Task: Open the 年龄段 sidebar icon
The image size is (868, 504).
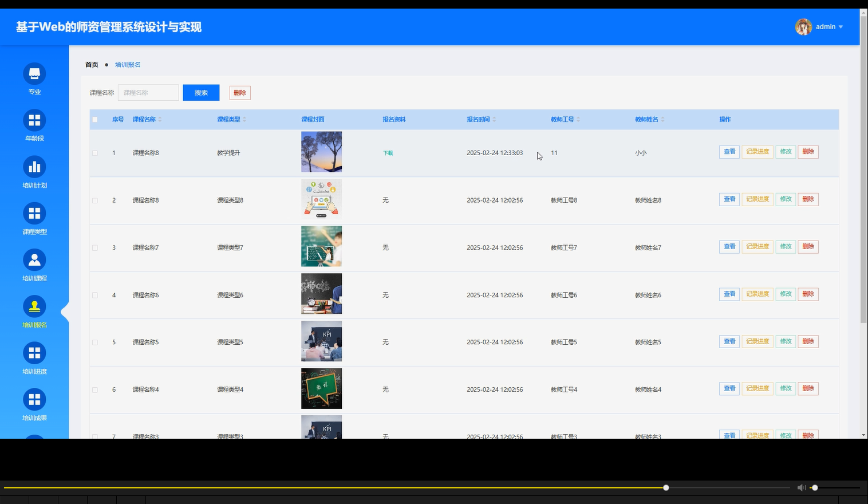Action: point(34,120)
